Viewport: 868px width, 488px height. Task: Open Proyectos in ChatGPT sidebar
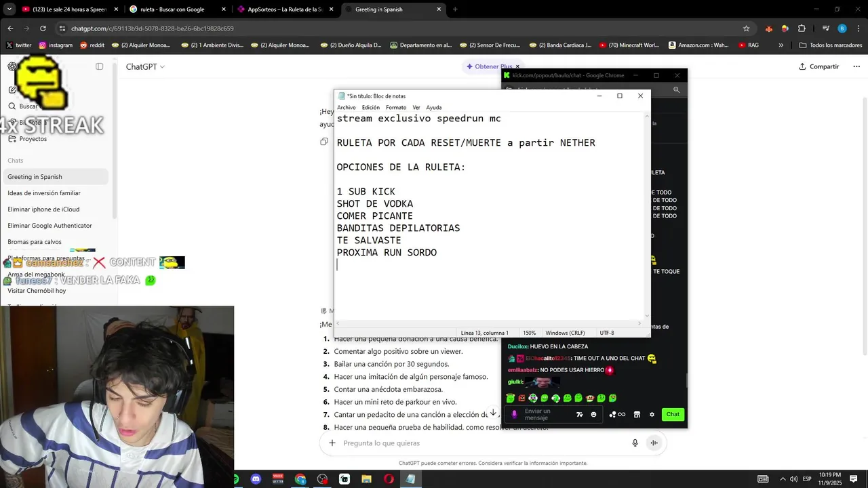(33, 139)
